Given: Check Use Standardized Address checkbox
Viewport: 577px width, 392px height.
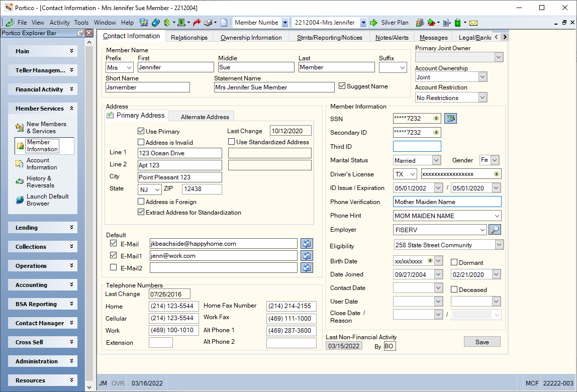Looking at the screenshot, I should point(232,142).
